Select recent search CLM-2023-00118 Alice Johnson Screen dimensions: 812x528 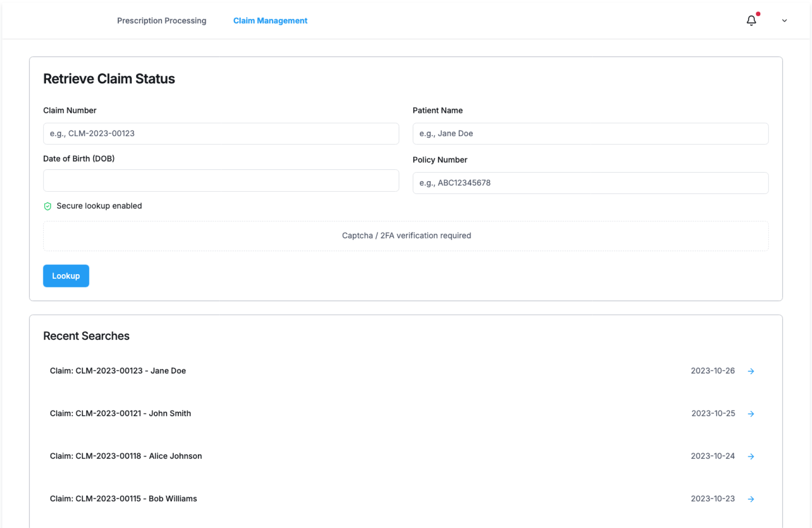[x=126, y=456]
